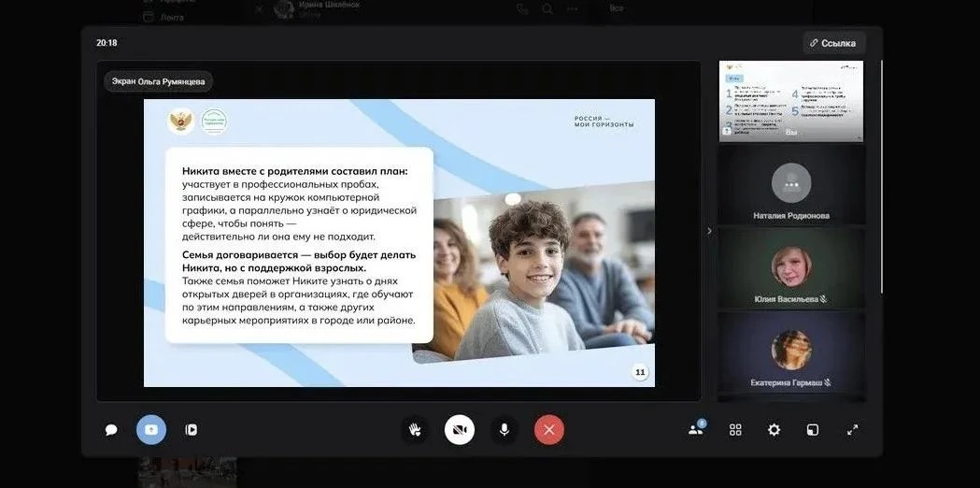The image size is (980, 488).
Task: Open call settings gear
Action: (x=774, y=430)
